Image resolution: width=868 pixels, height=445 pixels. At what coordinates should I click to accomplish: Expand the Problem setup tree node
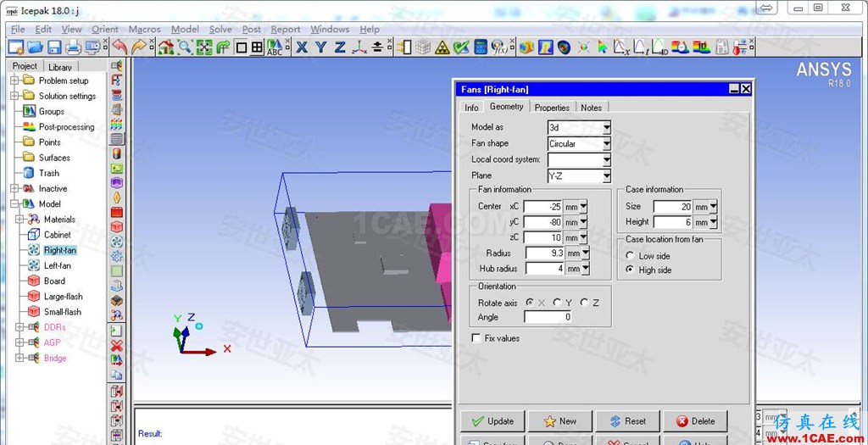click(x=14, y=81)
